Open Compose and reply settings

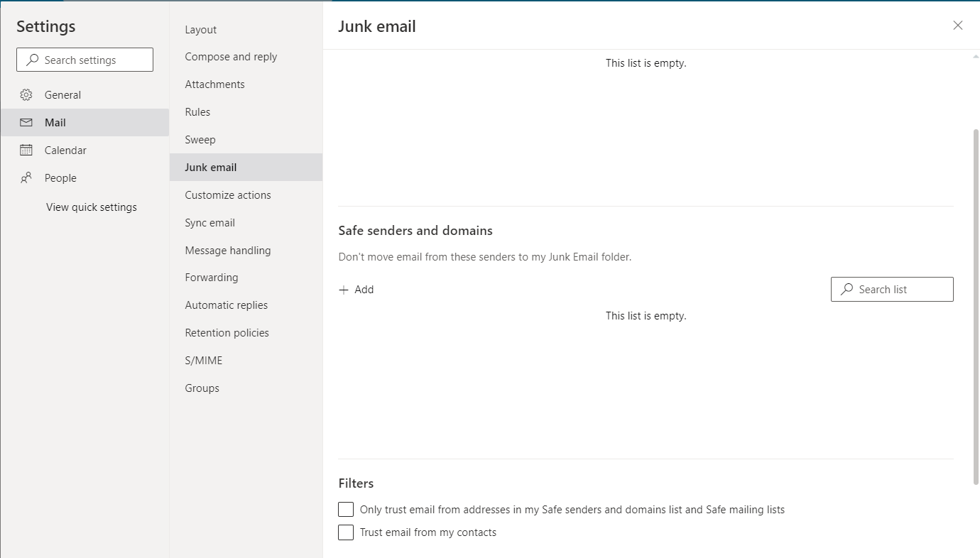pos(231,57)
